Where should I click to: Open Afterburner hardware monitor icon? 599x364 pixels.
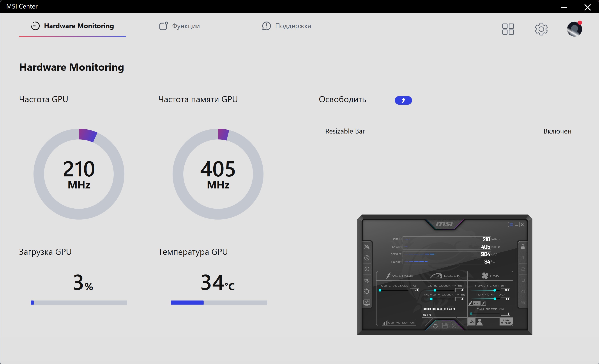367,302
